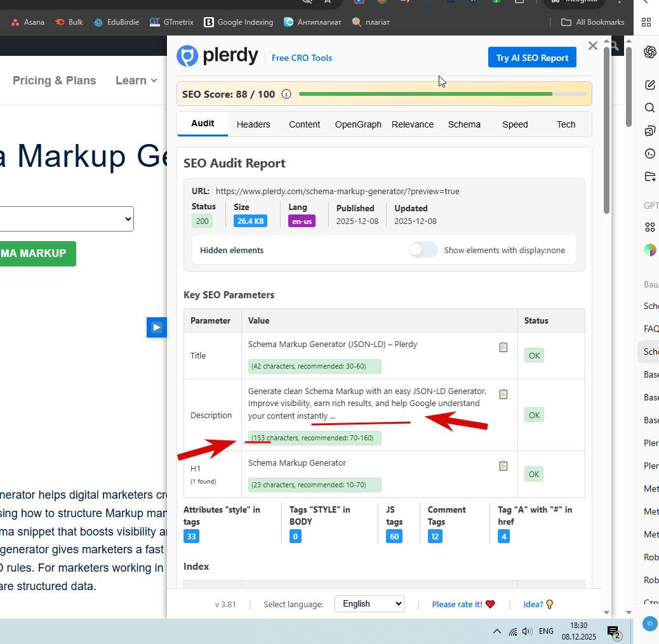The image size is (659, 644).
Task: Click the apps grid icon beside bookmarks
Action: 646,22
